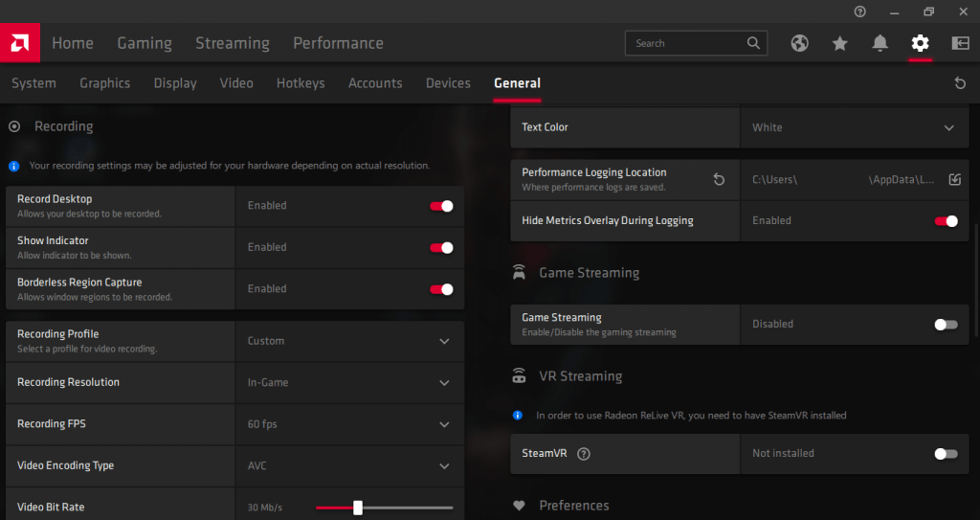Viewport: 980px width, 520px height.
Task: Open settings gear icon
Action: [x=920, y=43]
